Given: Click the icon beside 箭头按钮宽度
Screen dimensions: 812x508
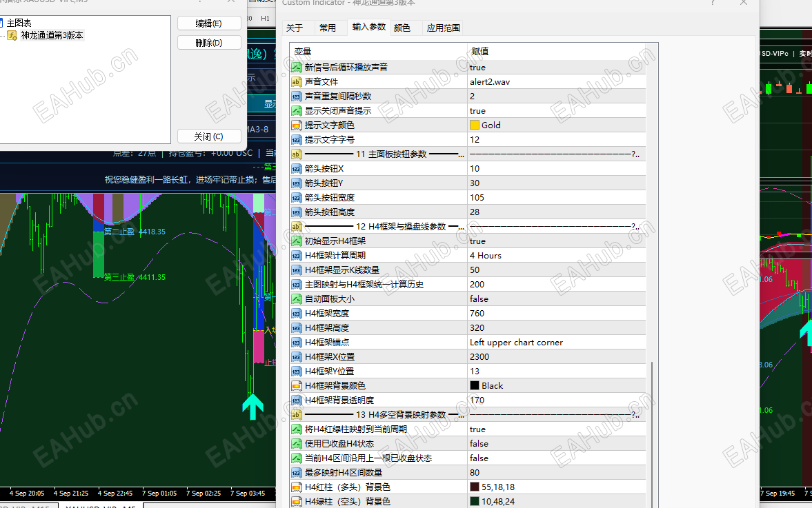Looking at the screenshot, I should tap(296, 198).
